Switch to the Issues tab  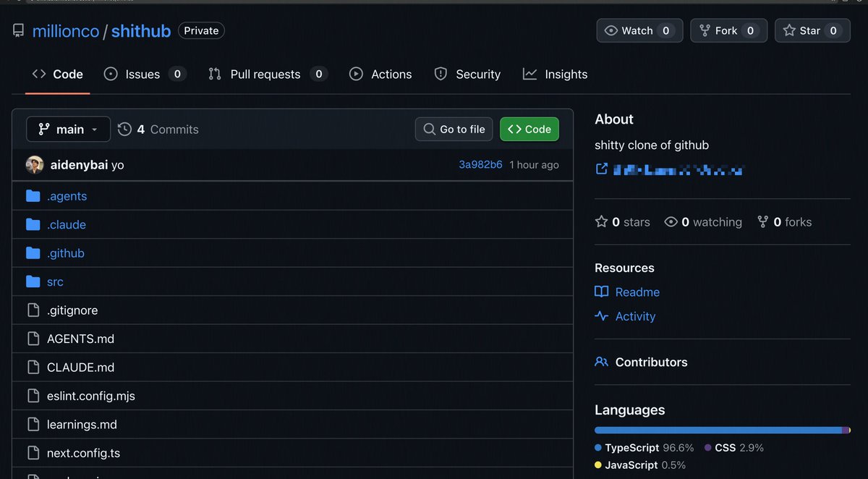145,74
